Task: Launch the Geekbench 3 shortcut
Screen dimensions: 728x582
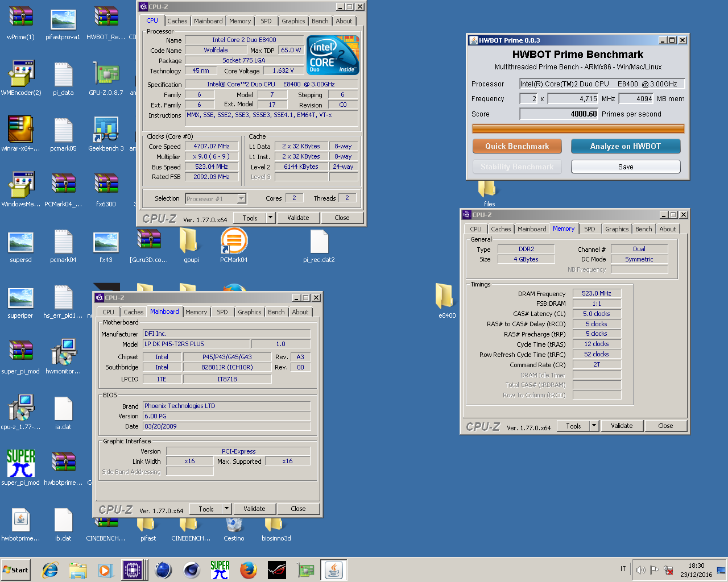Action: [x=106, y=130]
